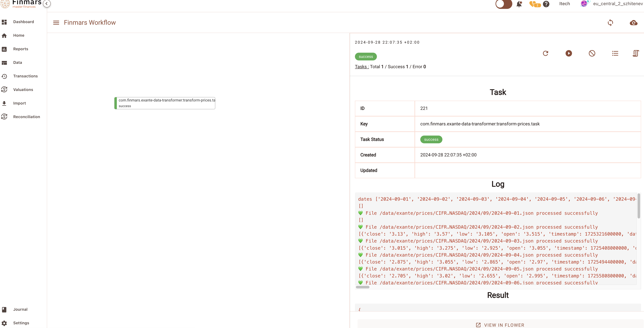Click the log horizontal scrollbar thumb
This screenshot has height=328, width=644.
click(x=362, y=287)
